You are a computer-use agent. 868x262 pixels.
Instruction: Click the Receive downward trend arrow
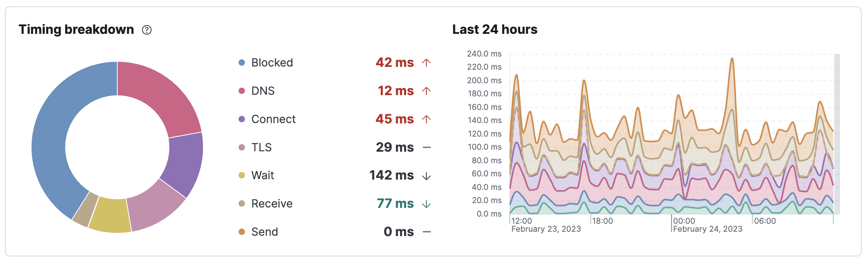pyautogui.click(x=426, y=204)
